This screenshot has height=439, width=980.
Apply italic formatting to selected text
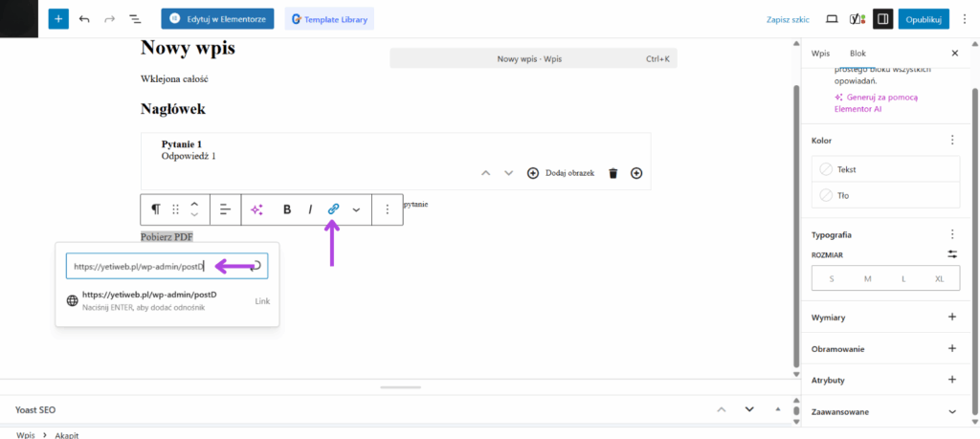tap(310, 209)
